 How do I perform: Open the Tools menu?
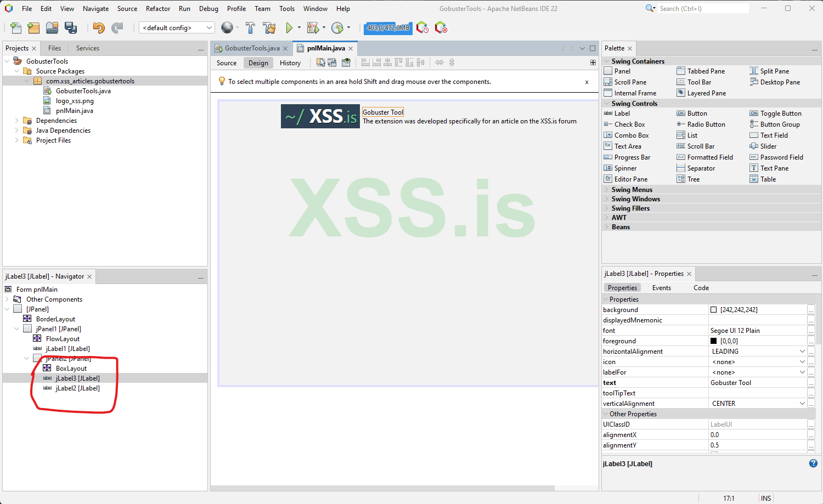pyautogui.click(x=287, y=9)
